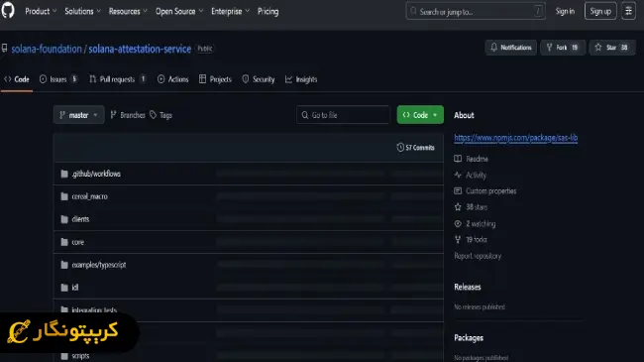View the Tags list
The height and width of the screenshot is (362, 644).
(x=161, y=115)
